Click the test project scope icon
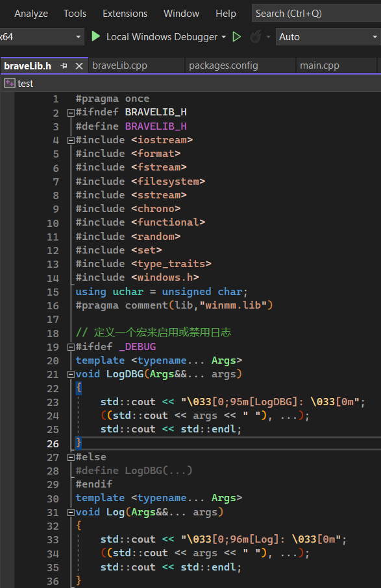Image resolution: width=381 pixels, height=588 pixels. (9, 83)
